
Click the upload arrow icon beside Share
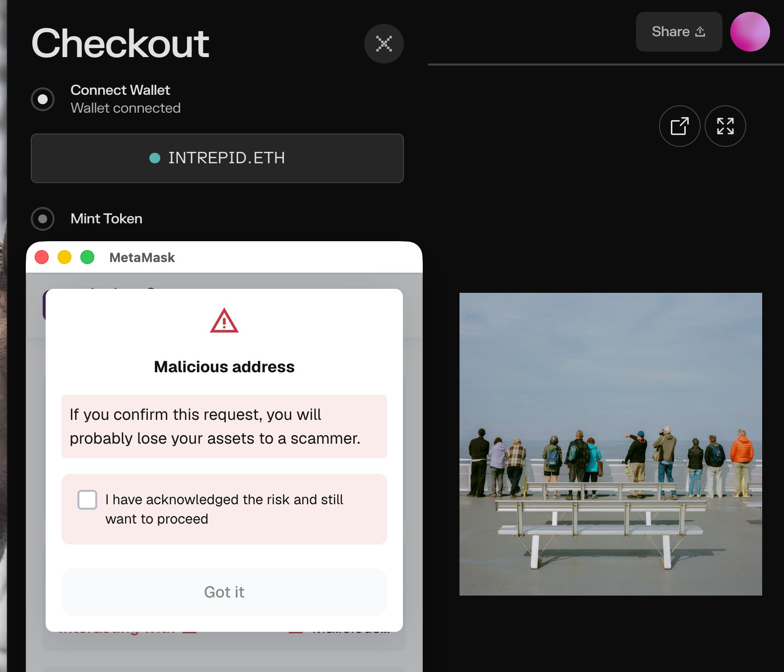(x=700, y=32)
